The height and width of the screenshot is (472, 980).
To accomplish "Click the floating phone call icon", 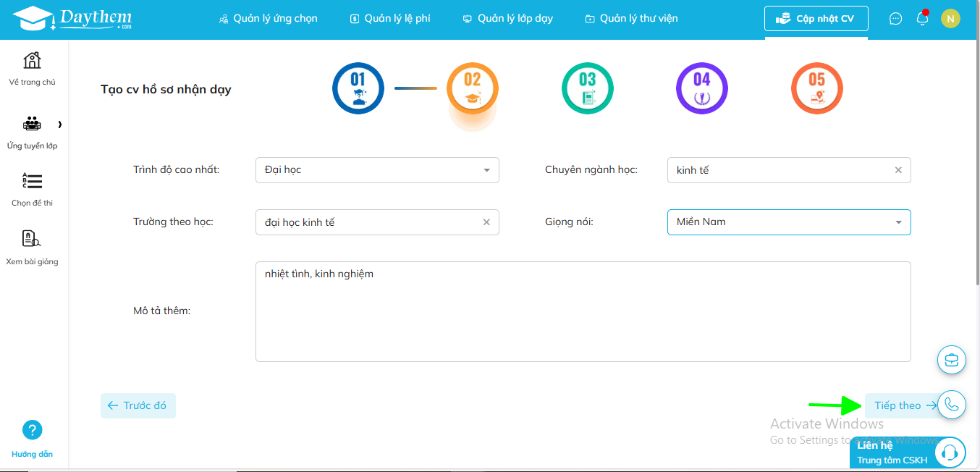I will (952, 405).
